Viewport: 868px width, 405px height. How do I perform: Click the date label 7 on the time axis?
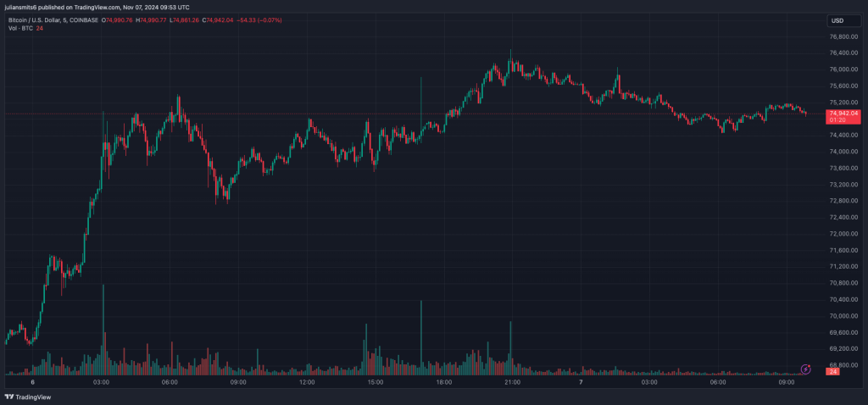pos(581,382)
